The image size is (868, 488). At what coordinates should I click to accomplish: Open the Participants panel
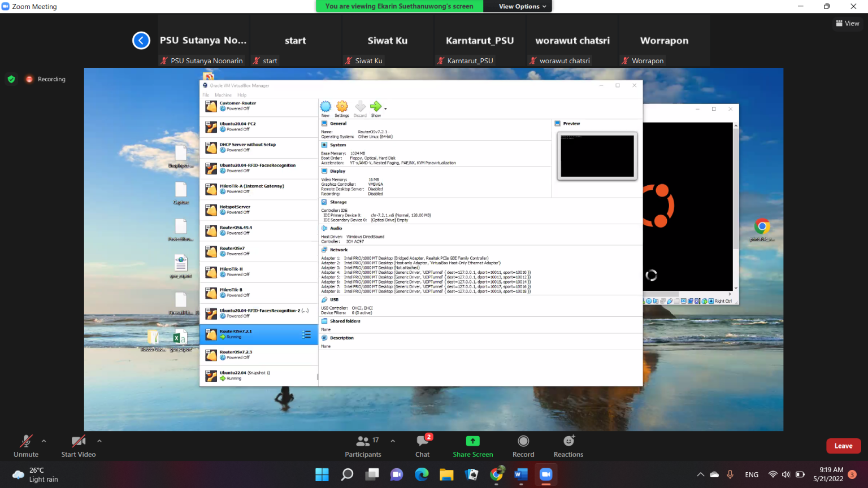tap(363, 442)
